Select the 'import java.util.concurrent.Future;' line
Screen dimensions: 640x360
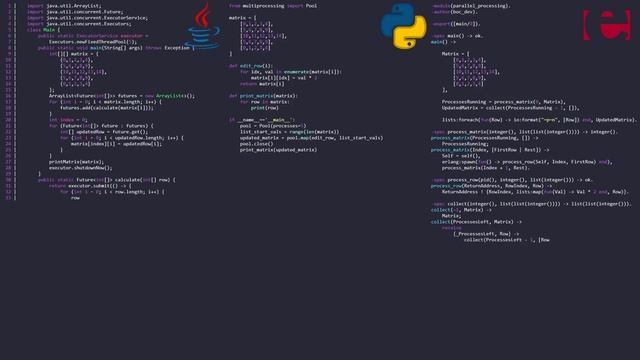(75, 12)
